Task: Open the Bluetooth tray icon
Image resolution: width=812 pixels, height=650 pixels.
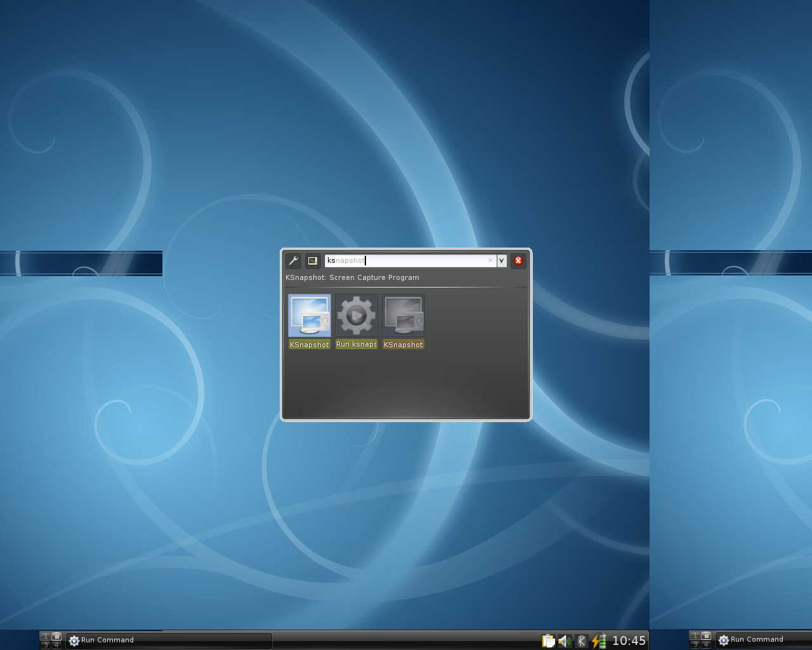Action: click(x=581, y=641)
